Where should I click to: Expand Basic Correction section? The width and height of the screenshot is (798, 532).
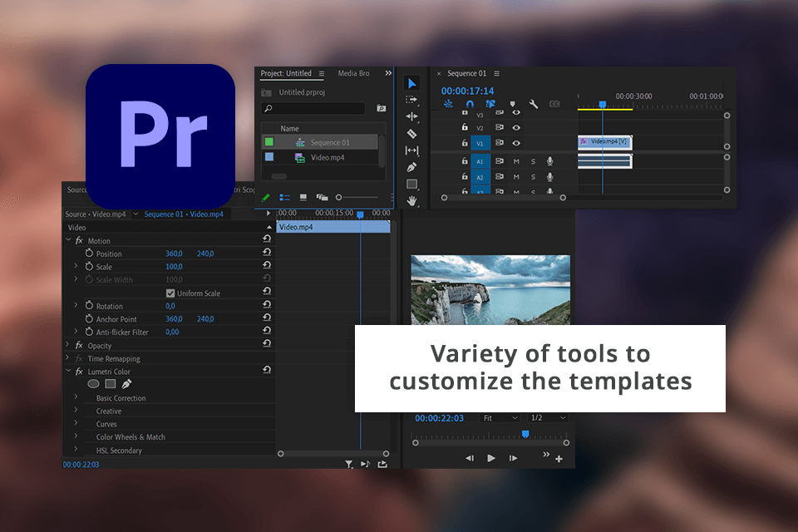[76, 397]
